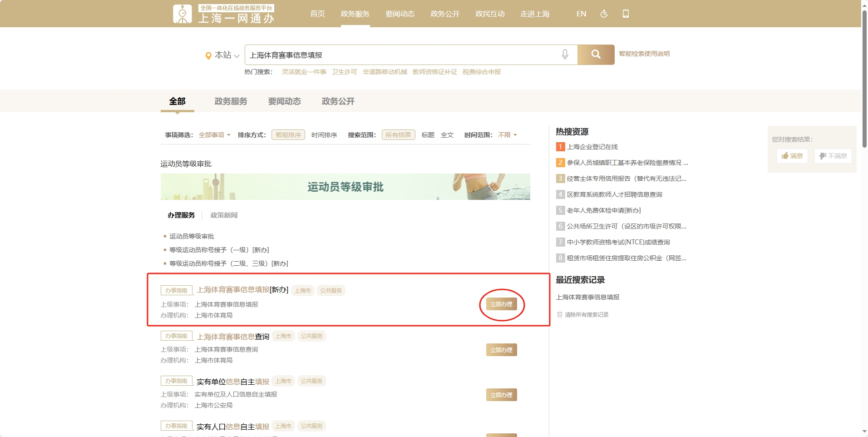Select 全文 search scope
Viewport: 868px width, 437px height.
447,135
